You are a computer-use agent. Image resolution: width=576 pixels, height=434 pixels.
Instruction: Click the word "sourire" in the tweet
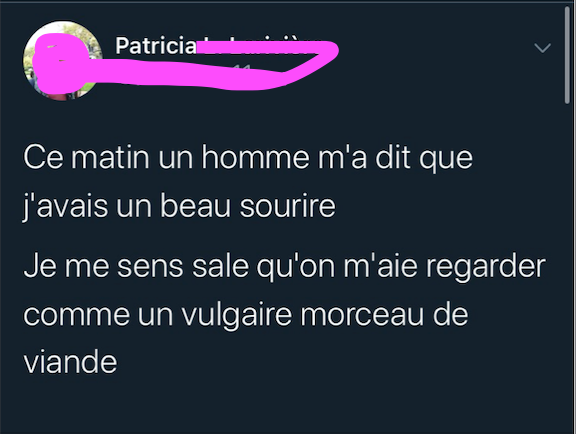pyautogui.click(x=288, y=206)
